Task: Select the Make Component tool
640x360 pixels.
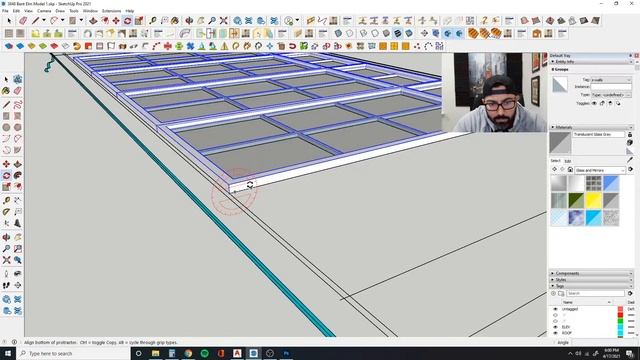Action: click(x=18, y=79)
